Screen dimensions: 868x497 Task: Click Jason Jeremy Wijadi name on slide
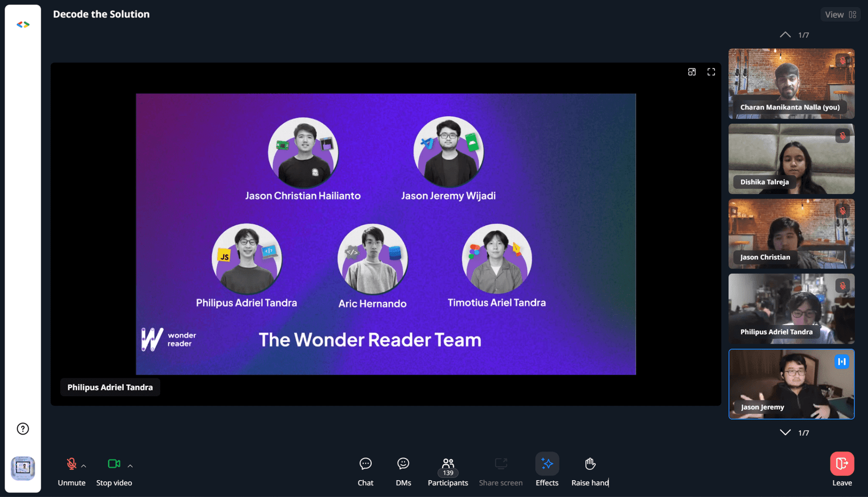[x=448, y=196]
